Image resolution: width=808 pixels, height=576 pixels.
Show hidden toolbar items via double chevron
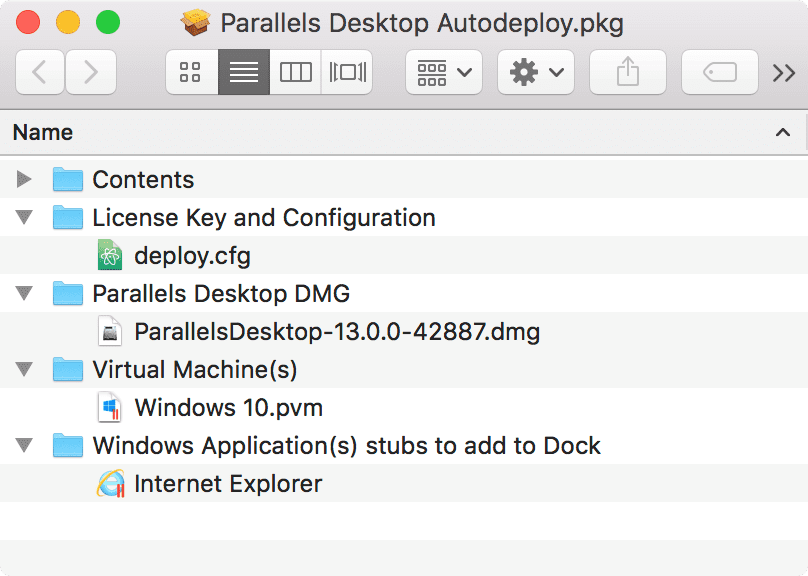point(784,73)
